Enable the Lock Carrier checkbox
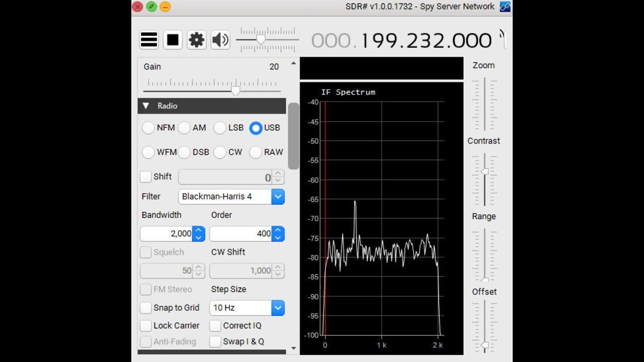The height and width of the screenshot is (362, 644). (146, 325)
